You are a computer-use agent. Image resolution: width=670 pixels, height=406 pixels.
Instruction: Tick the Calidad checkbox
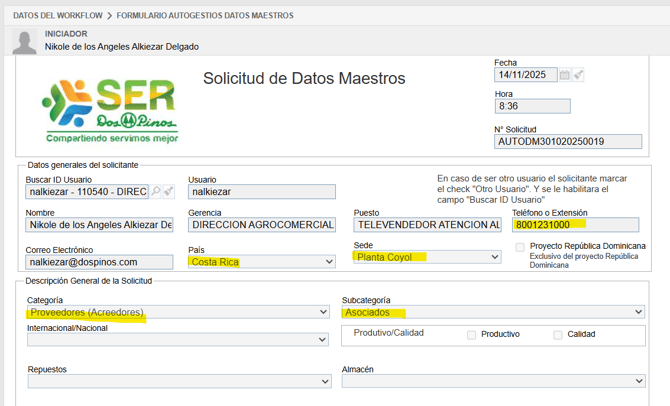[558, 335]
